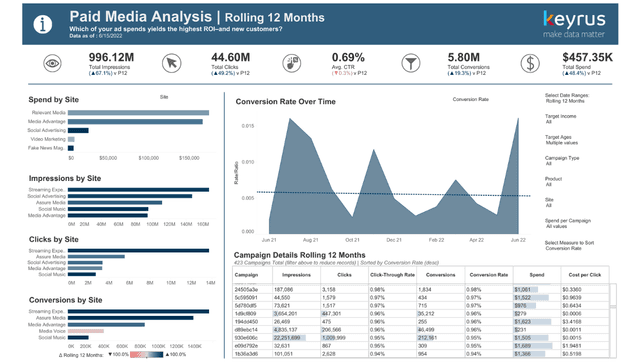Viewport: 640px width, 363px height.
Task: Click the dollar total spend icon
Action: click(x=530, y=63)
